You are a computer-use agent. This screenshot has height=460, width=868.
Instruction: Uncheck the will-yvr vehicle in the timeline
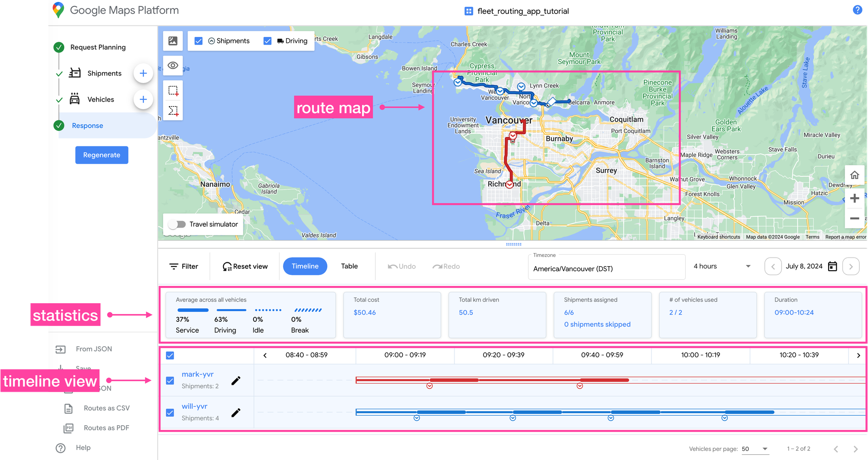170,412
